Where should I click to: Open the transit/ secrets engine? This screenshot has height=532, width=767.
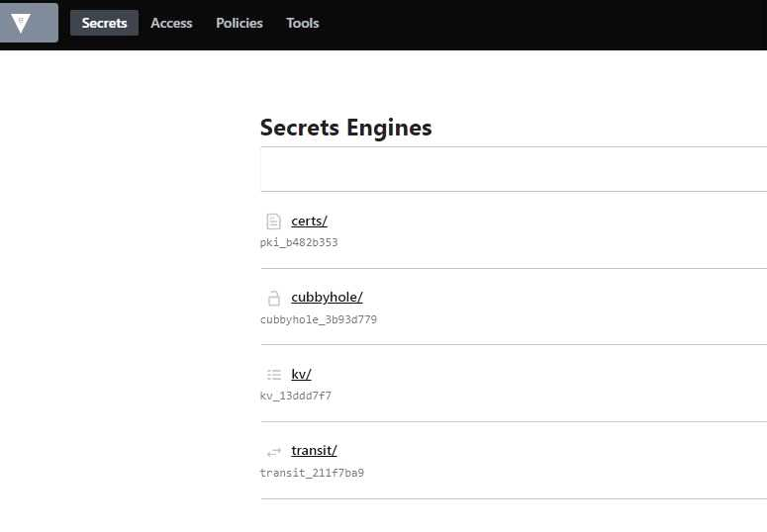coord(314,450)
